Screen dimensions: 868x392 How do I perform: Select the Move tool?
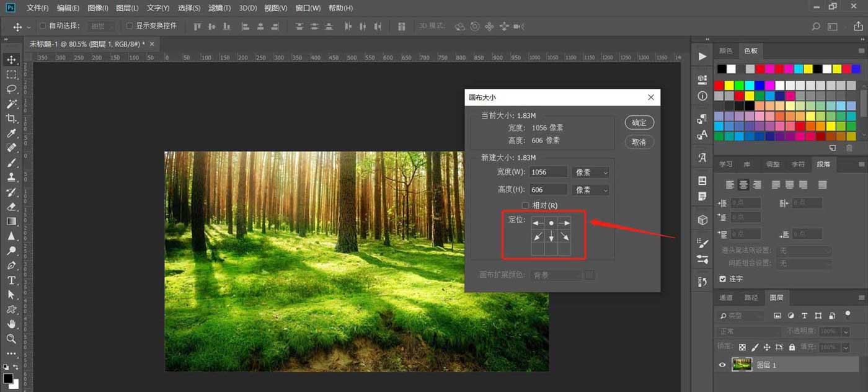(11, 60)
